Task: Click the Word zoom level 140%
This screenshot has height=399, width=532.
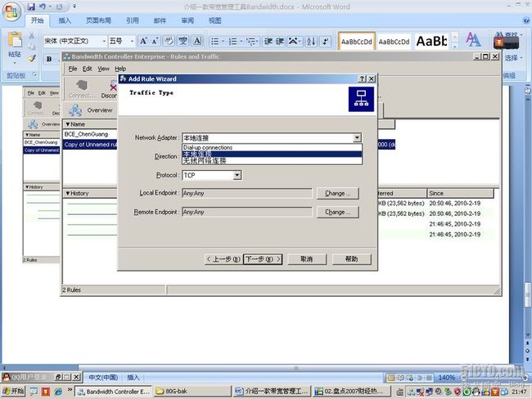Action: [447, 377]
